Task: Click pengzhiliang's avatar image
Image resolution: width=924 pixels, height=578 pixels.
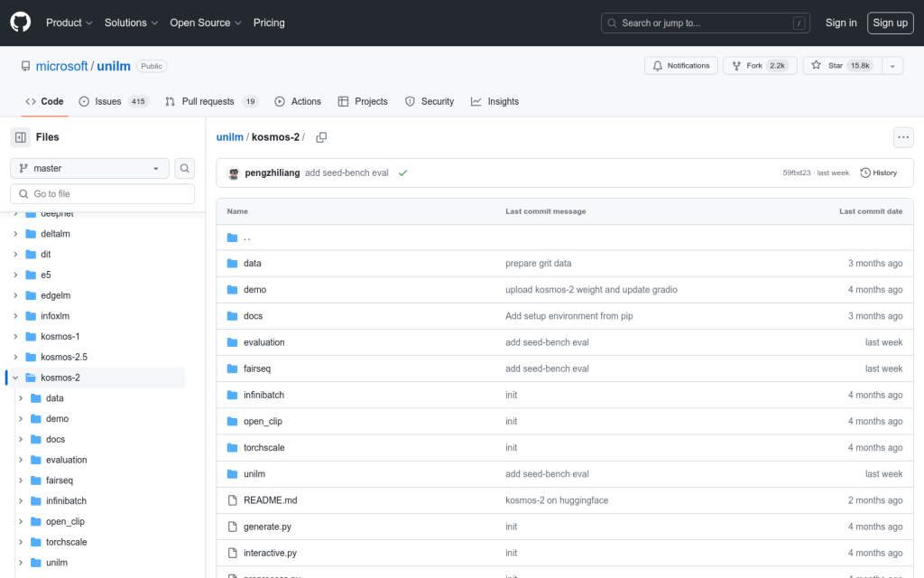Action: click(x=234, y=172)
